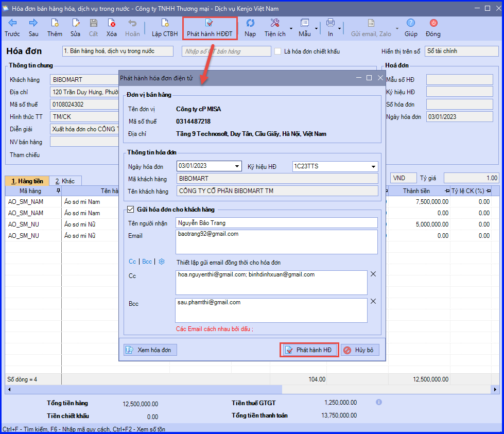Pin the Thành tiền column
This screenshot has width=504, height=434.
tap(447, 191)
